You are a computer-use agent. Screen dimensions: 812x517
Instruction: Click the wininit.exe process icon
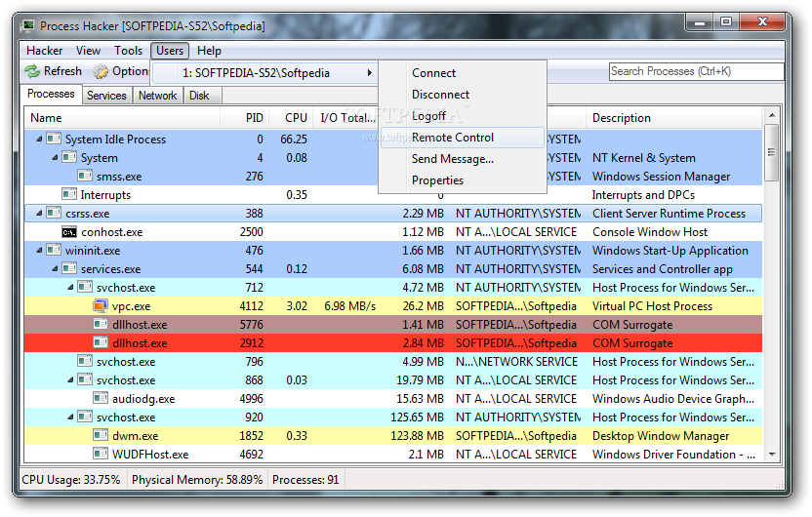(54, 250)
